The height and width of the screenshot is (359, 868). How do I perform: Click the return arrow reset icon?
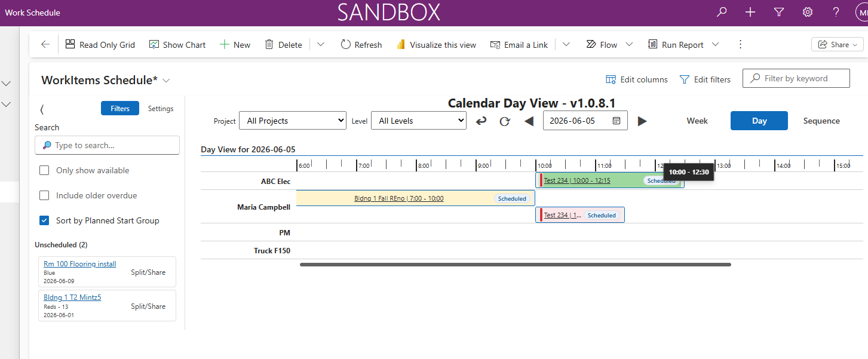(481, 121)
